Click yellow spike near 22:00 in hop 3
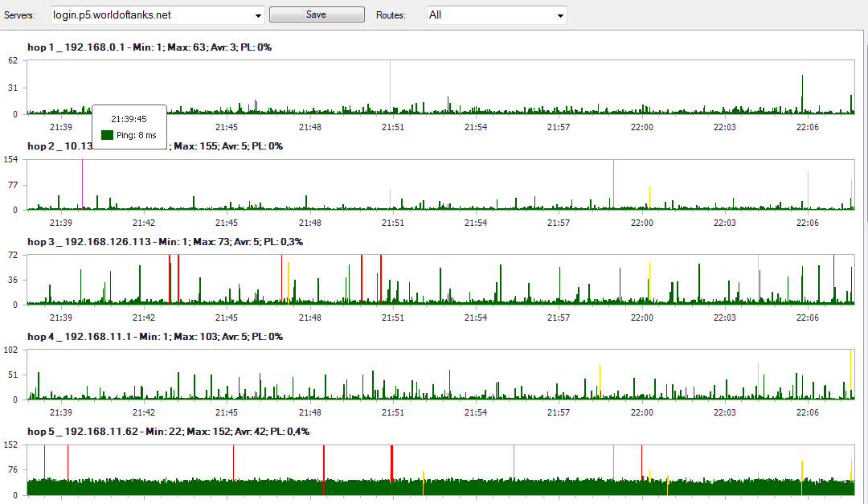The width and height of the screenshot is (868, 504). 649,281
